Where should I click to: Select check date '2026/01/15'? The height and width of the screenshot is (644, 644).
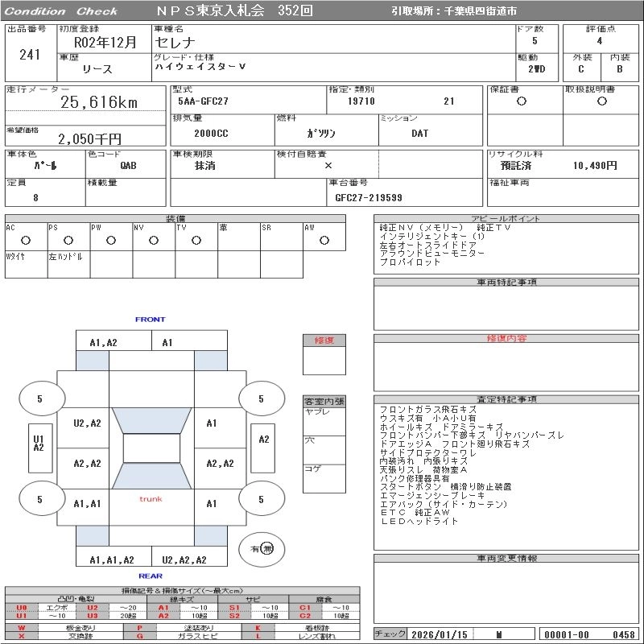(439, 634)
